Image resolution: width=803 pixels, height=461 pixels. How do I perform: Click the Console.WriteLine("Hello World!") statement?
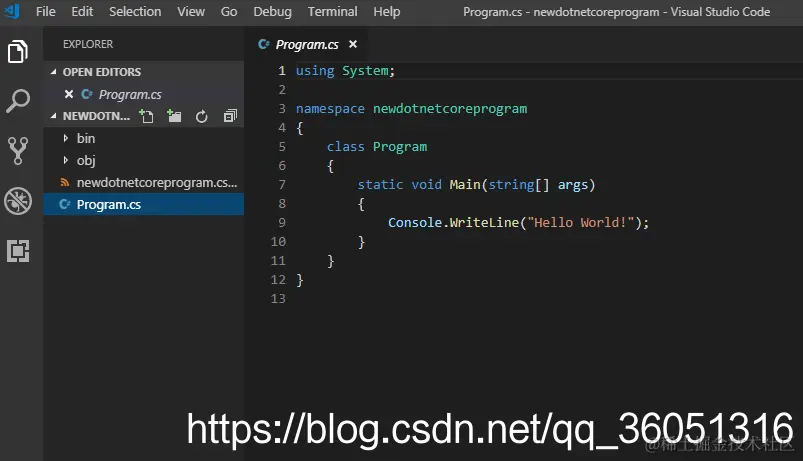518,222
